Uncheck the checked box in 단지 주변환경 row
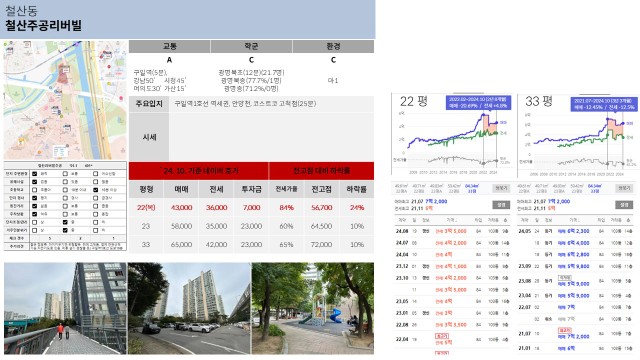The height and width of the screenshot is (360, 640). [35, 174]
